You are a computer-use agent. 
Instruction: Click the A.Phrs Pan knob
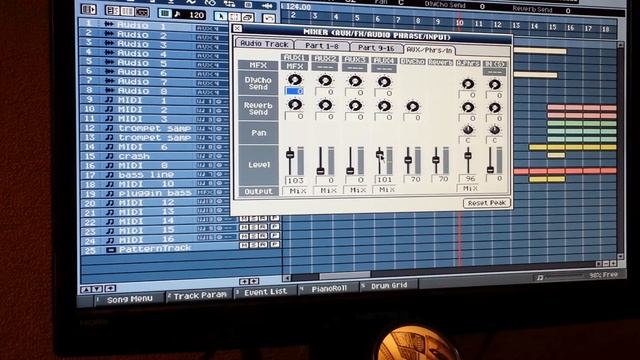click(468, 130)
